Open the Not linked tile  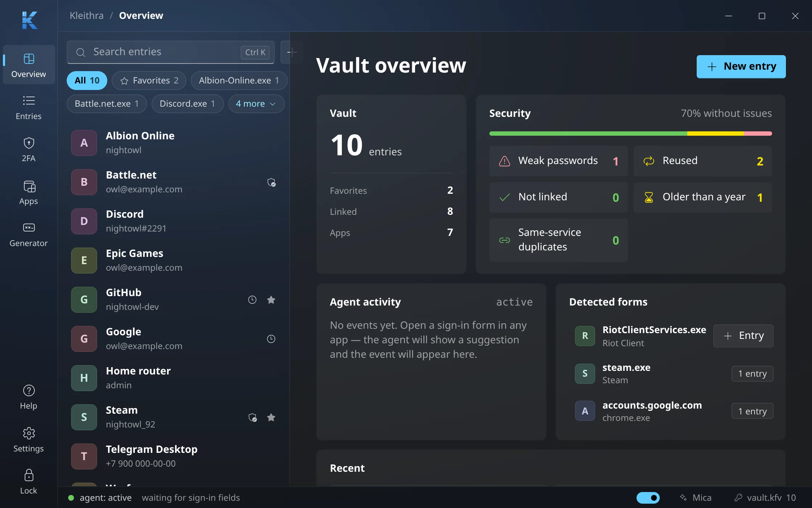[558, 197]
